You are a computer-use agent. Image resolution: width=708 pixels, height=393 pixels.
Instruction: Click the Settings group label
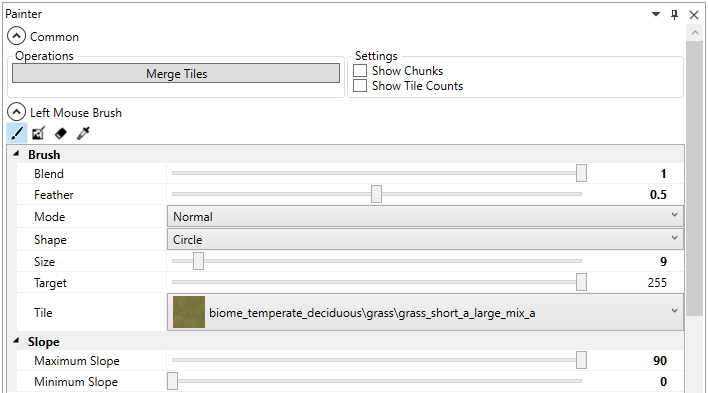coord(376,56)
